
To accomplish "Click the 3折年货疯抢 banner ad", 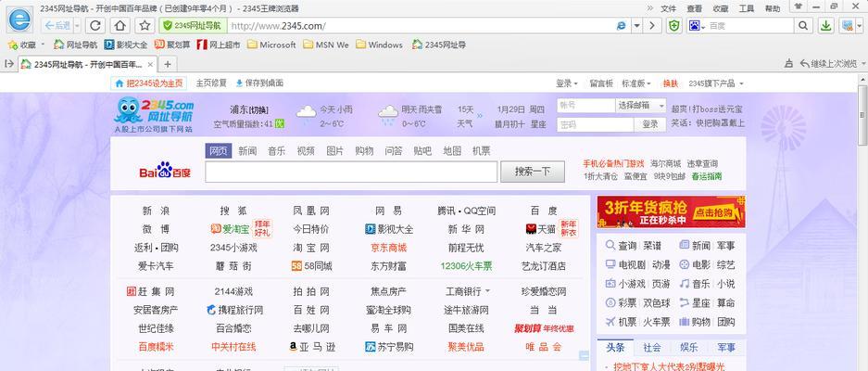I will [x=671, y=211].
